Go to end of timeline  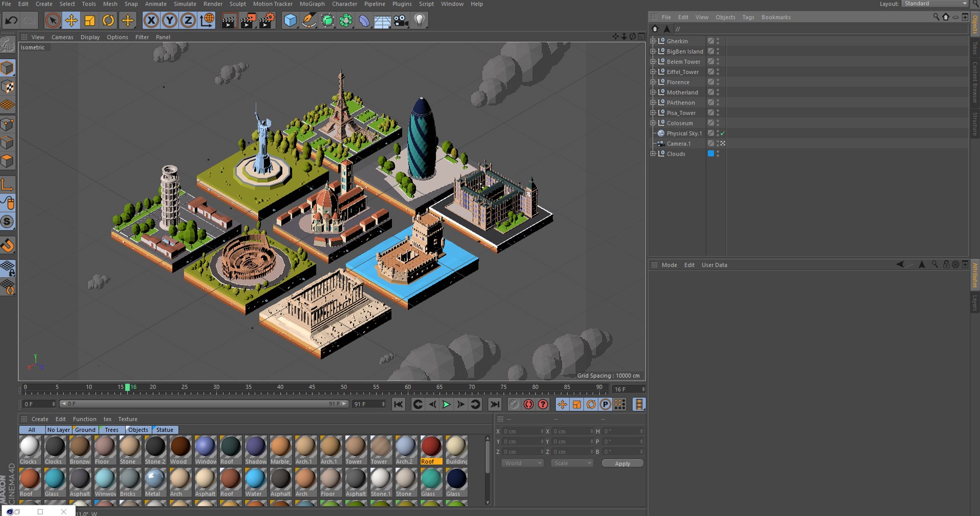[x=495, y=404]
